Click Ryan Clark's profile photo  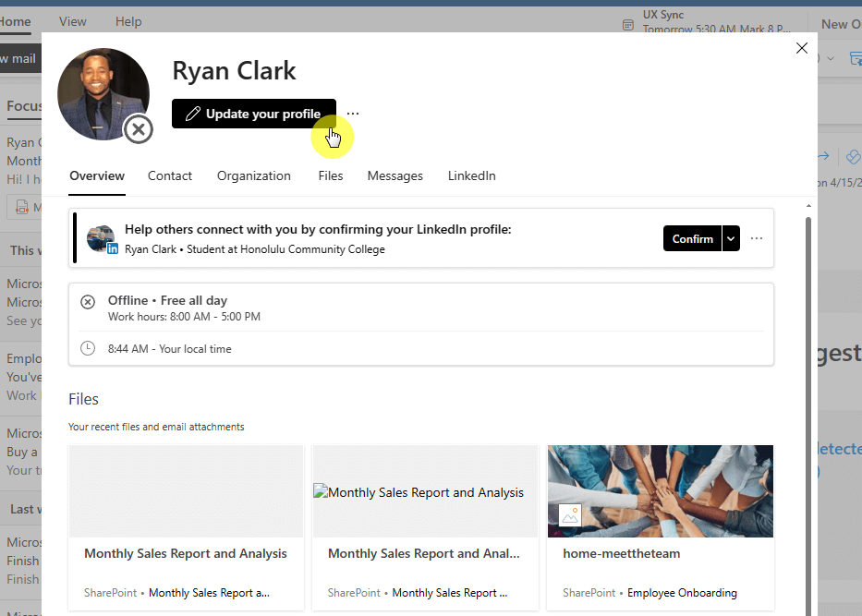pyautogui.click(x=103, y=94)
